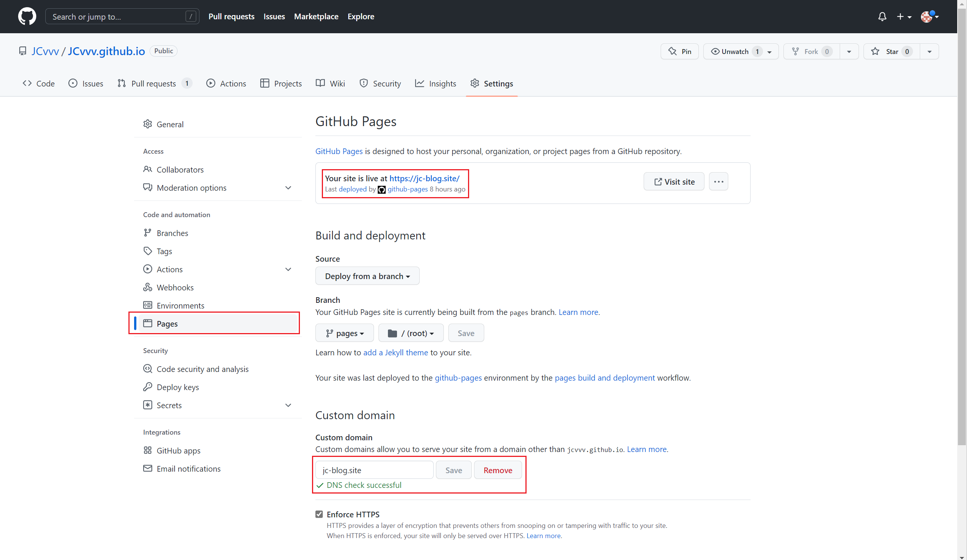The height and width of the screenshot is (560, 967).
Task: Open the https://jc-blog.site/ link
Action: [425, 178]
